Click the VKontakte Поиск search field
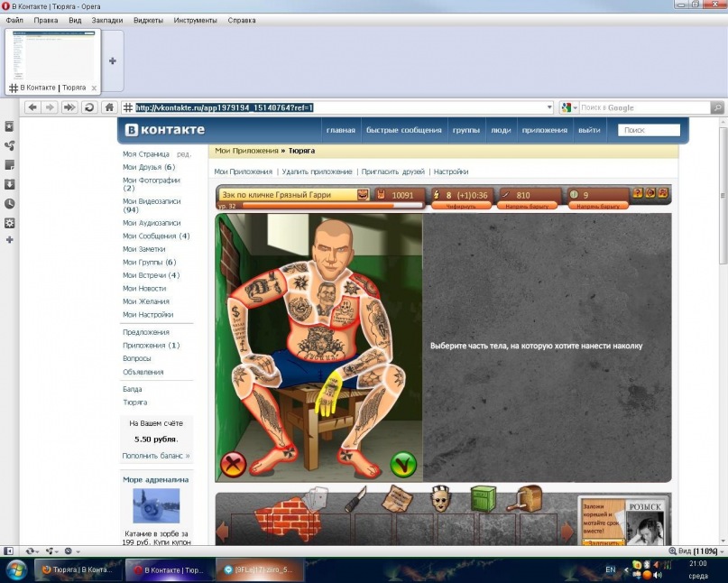This screenshot has height=583, width=728. pos(649,130)
